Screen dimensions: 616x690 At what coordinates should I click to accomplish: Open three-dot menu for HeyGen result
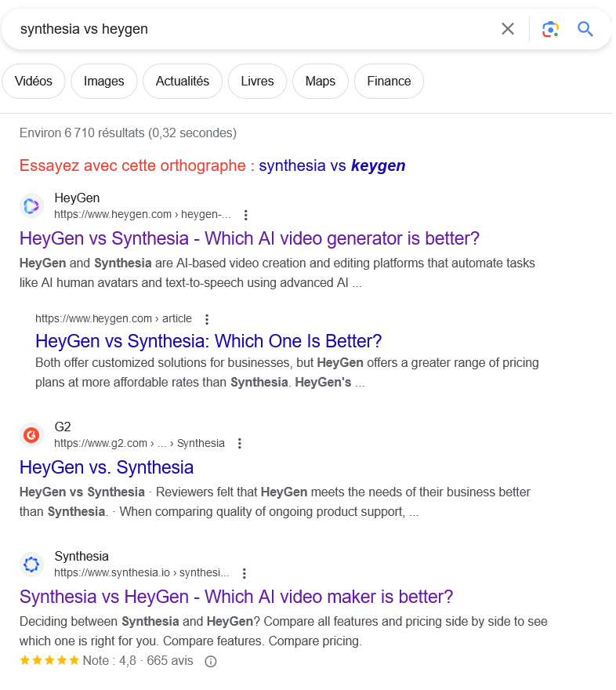246,215
